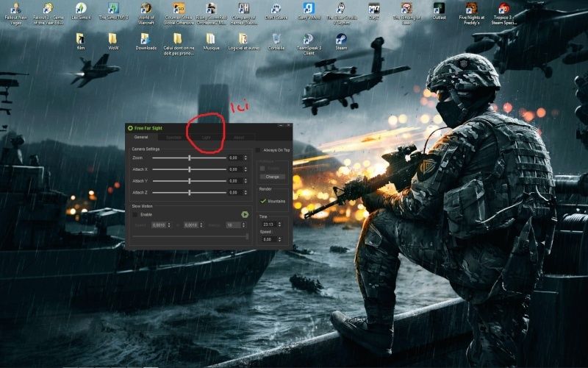Select the Musique folder icon
The image size is (588, 368).
pos(211,42)
